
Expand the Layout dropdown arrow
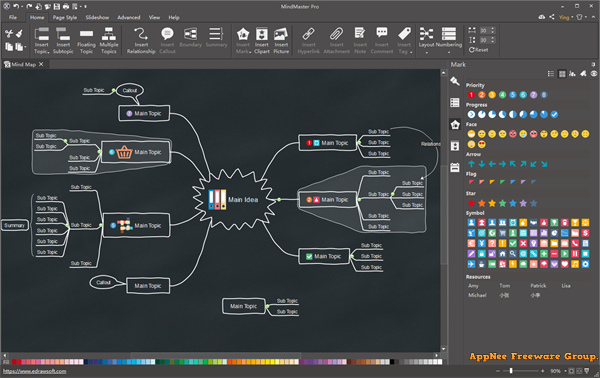[x=426, y=52]
